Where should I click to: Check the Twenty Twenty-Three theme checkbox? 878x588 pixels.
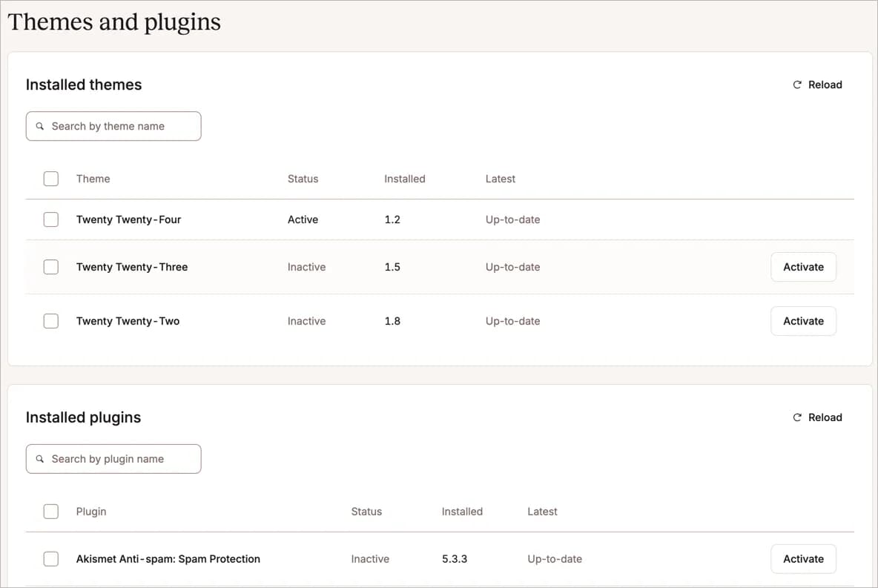point(50,267)
